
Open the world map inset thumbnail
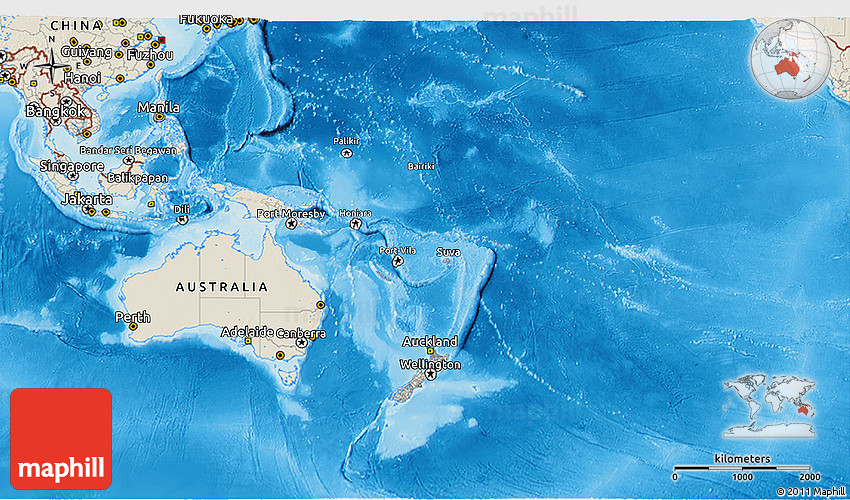[769, 406]
